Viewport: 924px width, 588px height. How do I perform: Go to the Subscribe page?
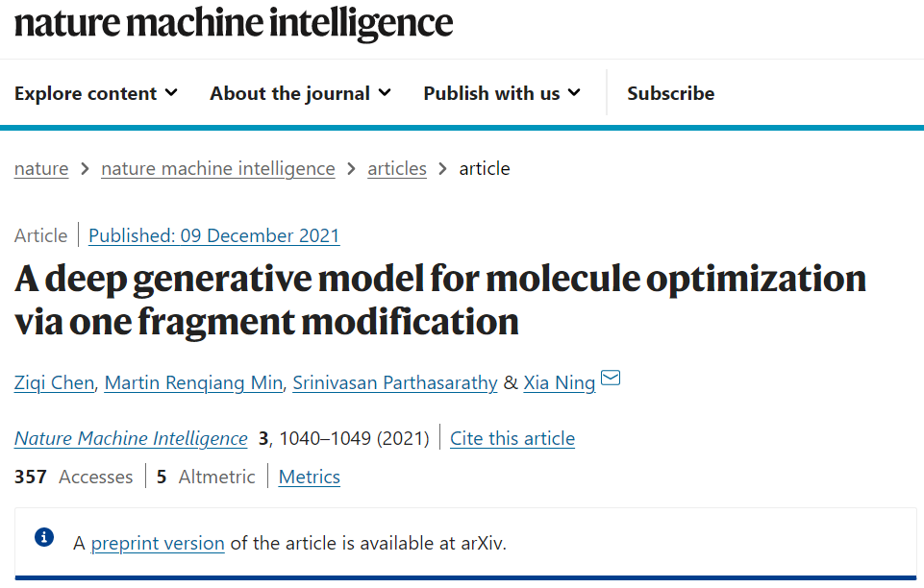[x=670, y=93]
